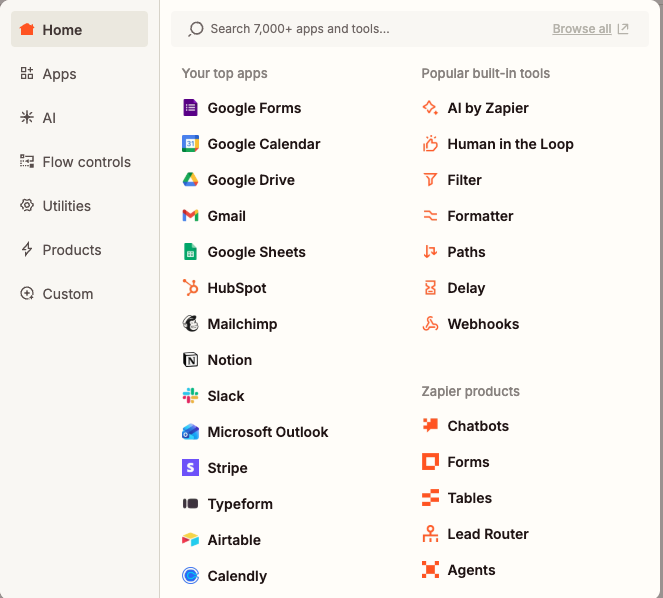The height and width of the screenshot is (598, 663).
Task: Select the Notion label
Action: click(230, 360)
